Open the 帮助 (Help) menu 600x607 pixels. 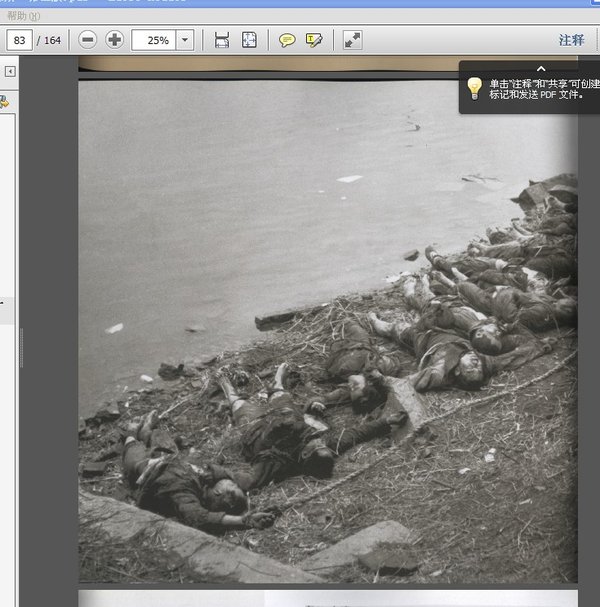(x=21, y=16)
